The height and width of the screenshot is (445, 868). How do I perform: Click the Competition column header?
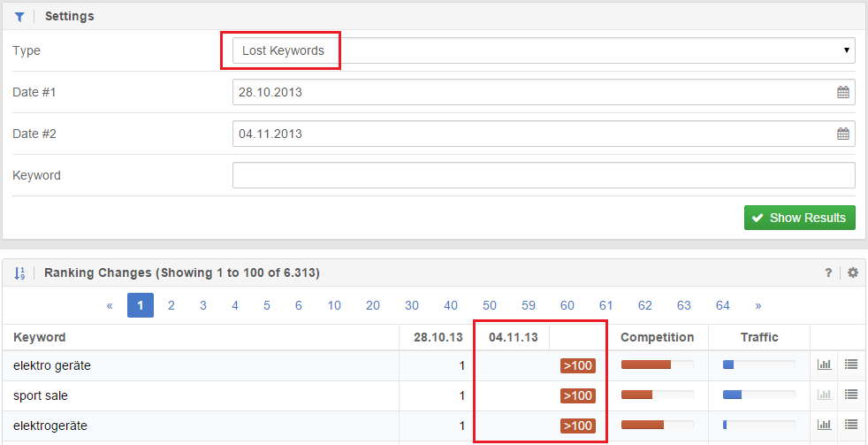pos(657,337)
